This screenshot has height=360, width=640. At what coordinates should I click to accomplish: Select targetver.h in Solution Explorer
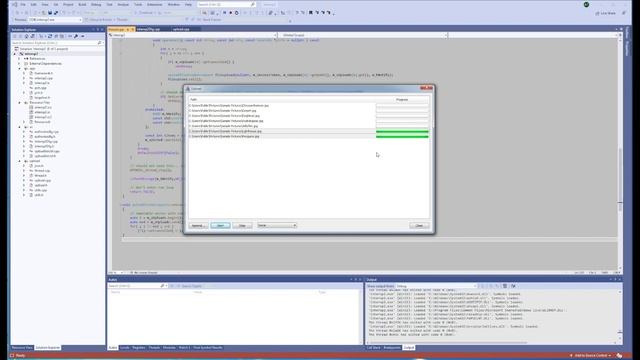42,98
